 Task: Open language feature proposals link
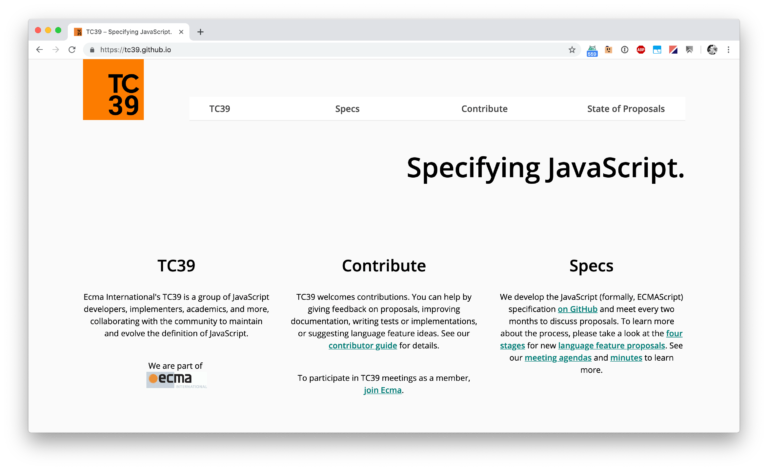[611, 346]
